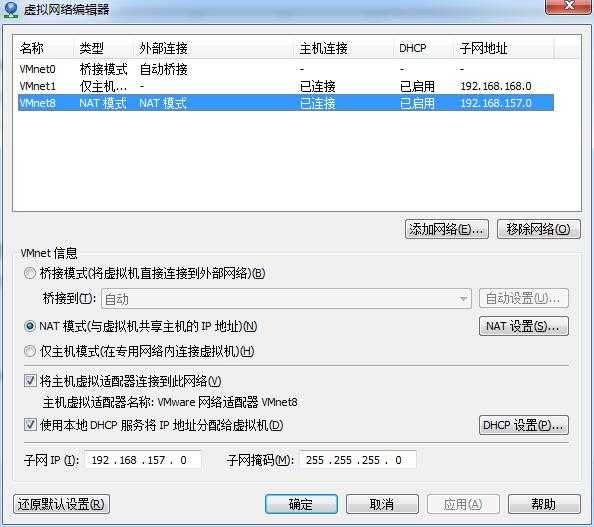Select 仅主机模式 radio button

tap(30, 351)
